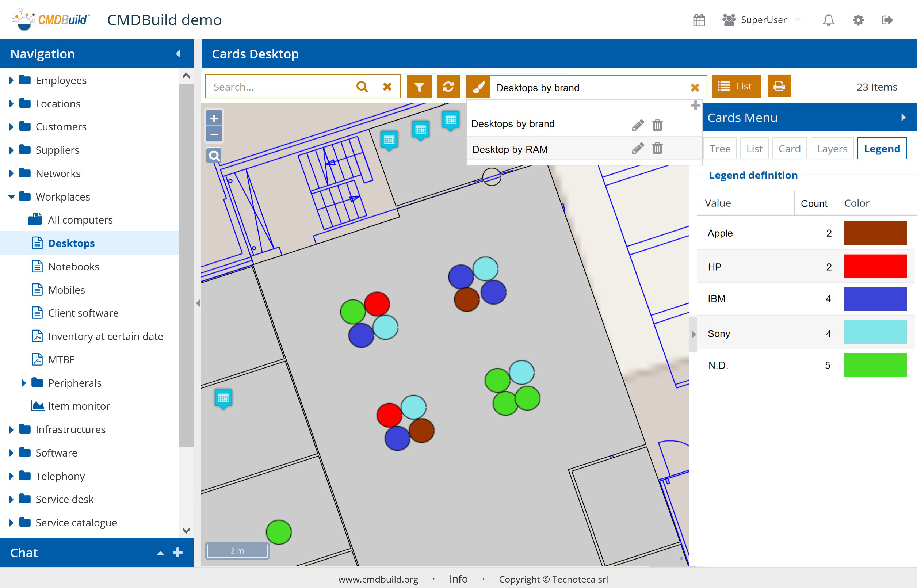Image resolution: width=917 pixels, height=588 pixels.
Task: Add a new thematism with plus icon
Action: [x=695, y=105]
